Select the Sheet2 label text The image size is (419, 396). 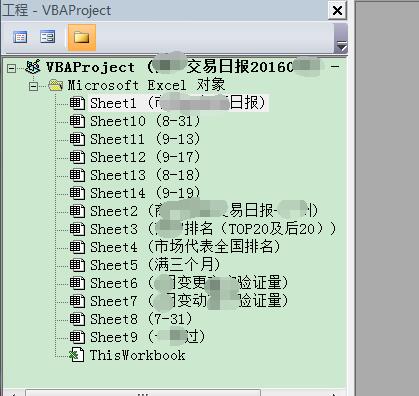click(x=204, y=211)
